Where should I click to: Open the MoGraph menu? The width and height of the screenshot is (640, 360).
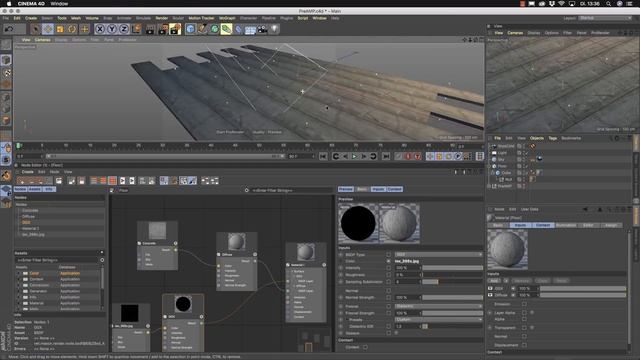227,18
